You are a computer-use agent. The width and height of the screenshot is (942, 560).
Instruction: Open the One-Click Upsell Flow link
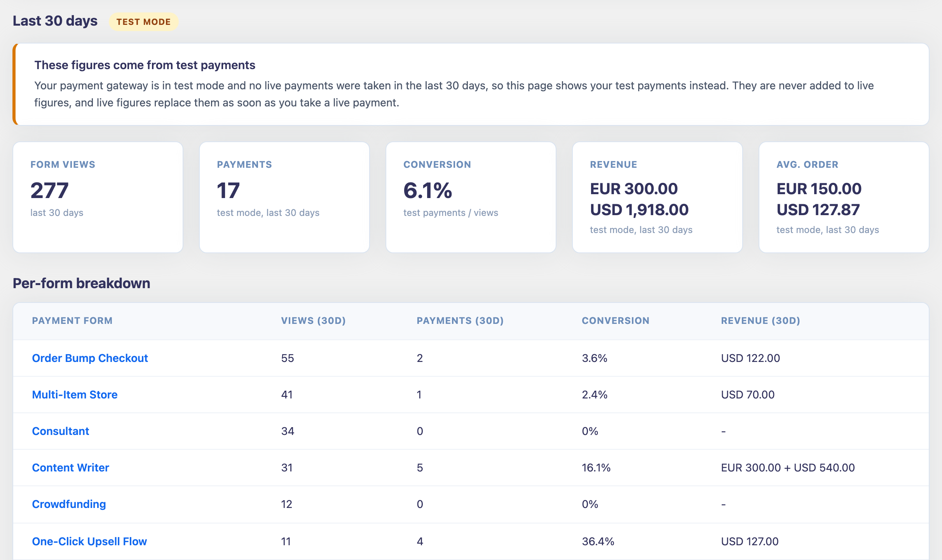(x=89, y=541)
